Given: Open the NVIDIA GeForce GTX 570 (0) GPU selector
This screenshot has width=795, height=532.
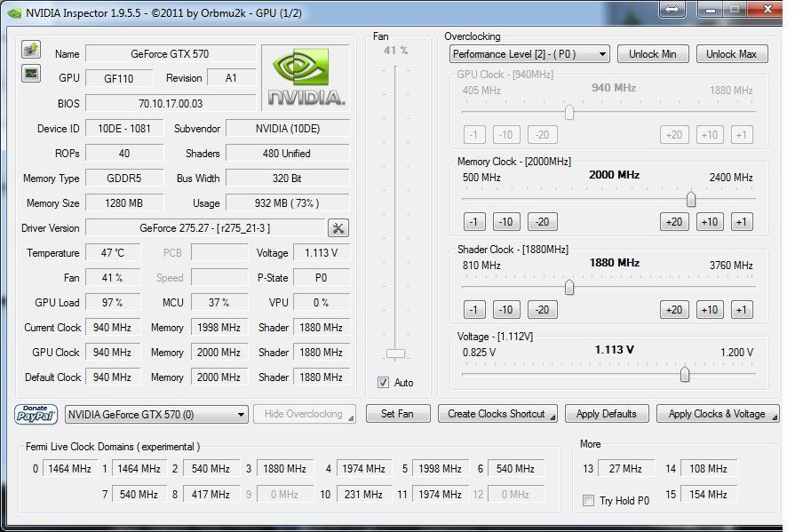Looking at the screenshot, I should pyautogui.click(x=156, y=415).
